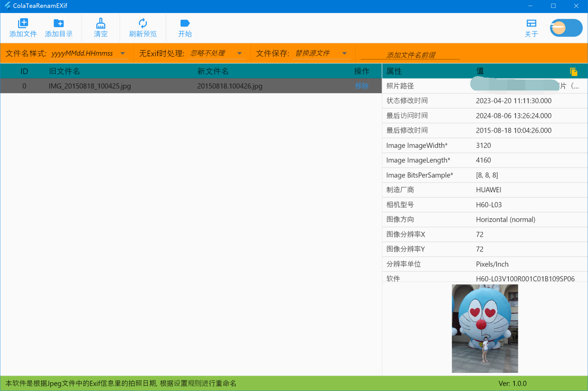Screen dimensions: 588x391
Task: Click 移除 to remove row 0
Action: 362,86
